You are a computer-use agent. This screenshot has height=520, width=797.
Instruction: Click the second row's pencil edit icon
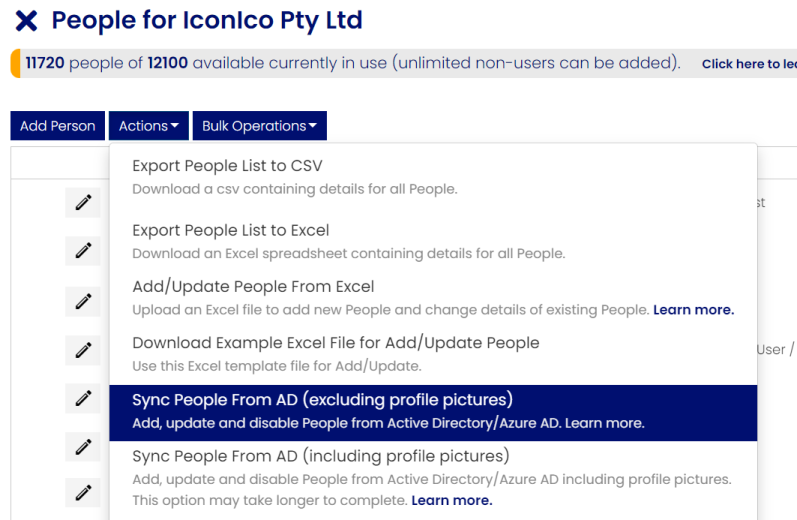83,251
